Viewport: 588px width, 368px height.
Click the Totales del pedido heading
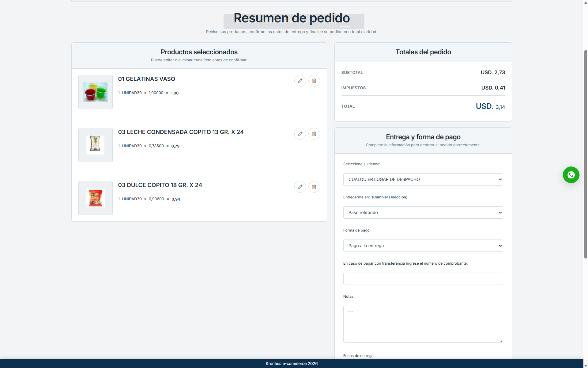click(423, 52)
